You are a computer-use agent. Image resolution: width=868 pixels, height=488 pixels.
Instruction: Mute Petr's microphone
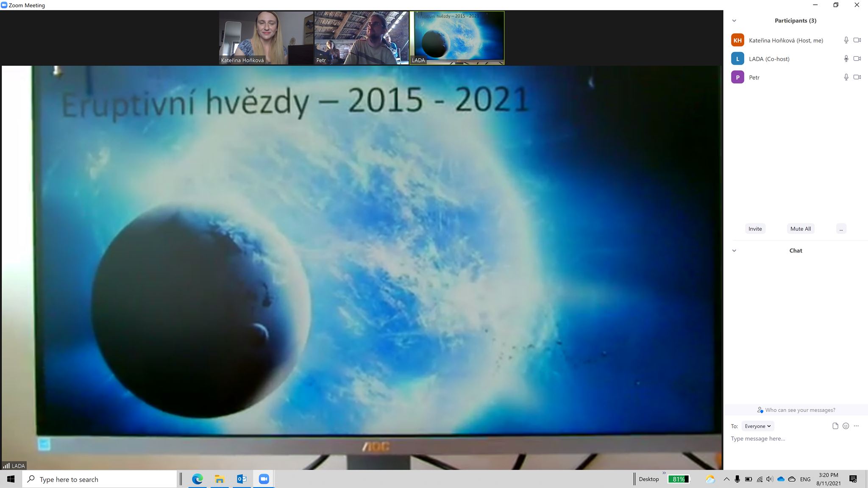point(846,77)
